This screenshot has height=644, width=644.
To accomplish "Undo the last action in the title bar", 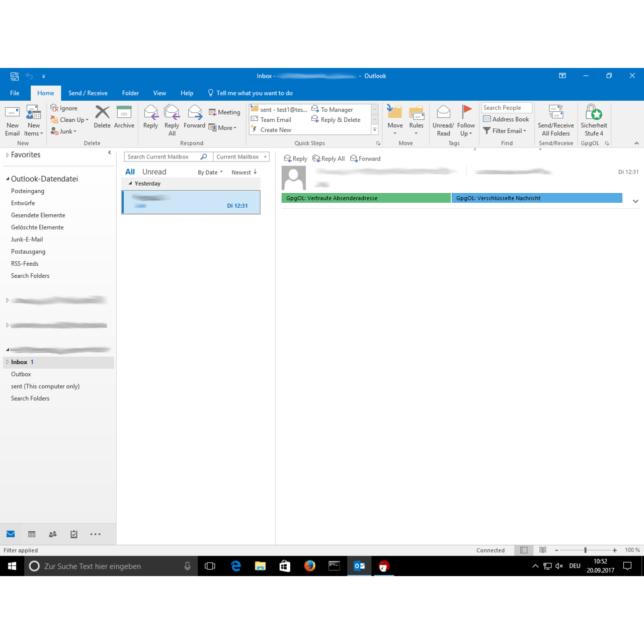I will pyautogui.click(x=29, y=76).
